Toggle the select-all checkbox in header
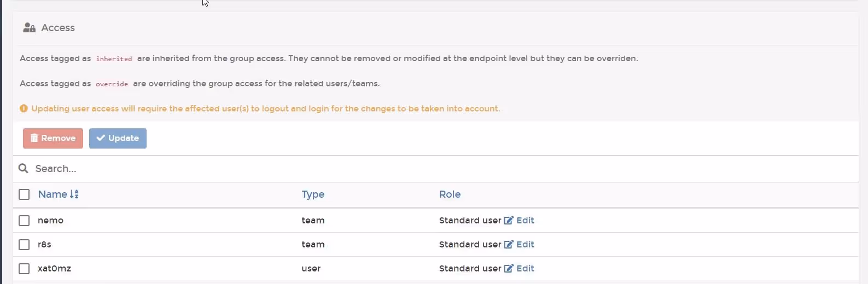This screenshot has height=284, width=868. 24,194
